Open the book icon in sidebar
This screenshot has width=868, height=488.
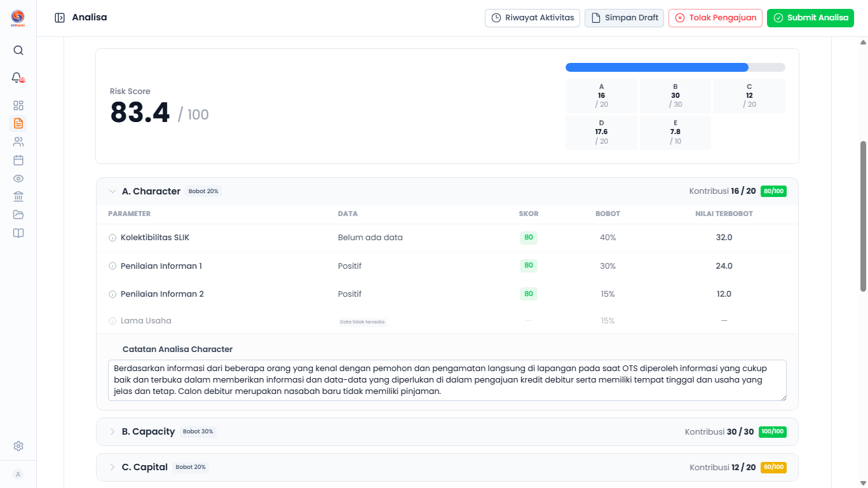coord(18,233)
